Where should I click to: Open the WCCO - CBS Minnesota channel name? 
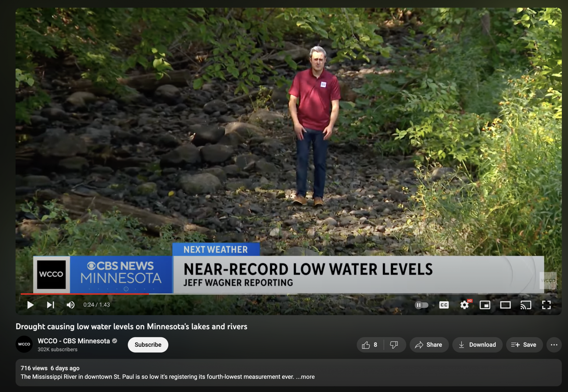(x=74, y=341)
